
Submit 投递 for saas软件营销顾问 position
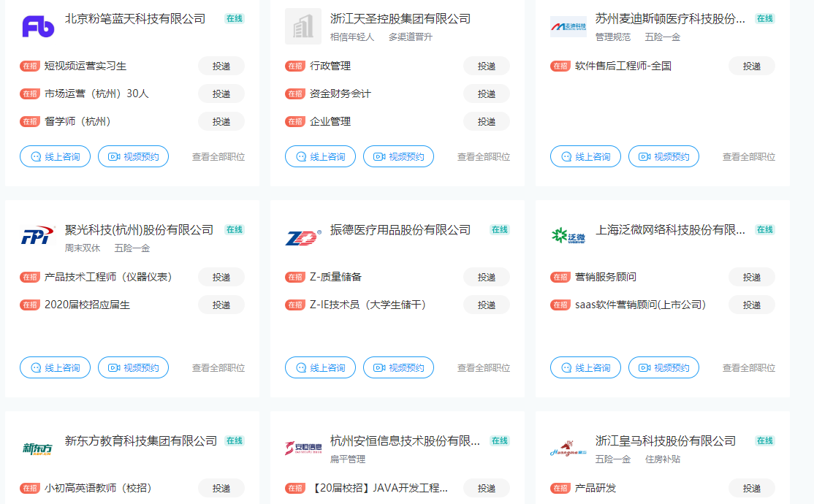click(752, 305)
